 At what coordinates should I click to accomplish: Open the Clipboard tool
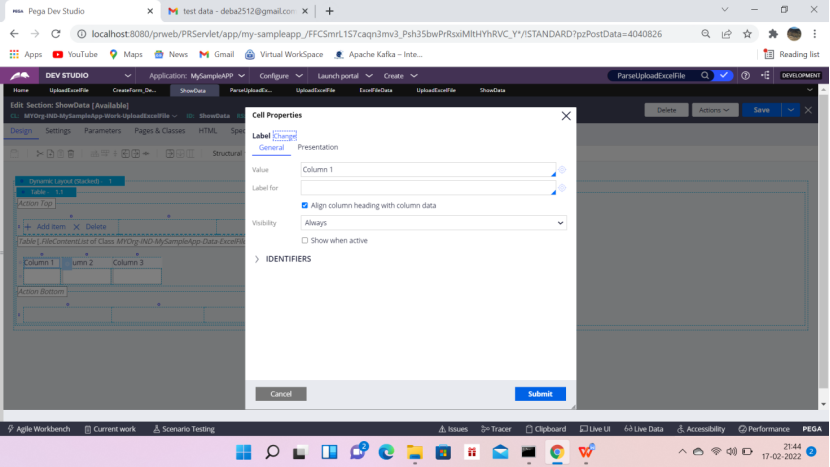pyautogui.click(x=546, y=429)
